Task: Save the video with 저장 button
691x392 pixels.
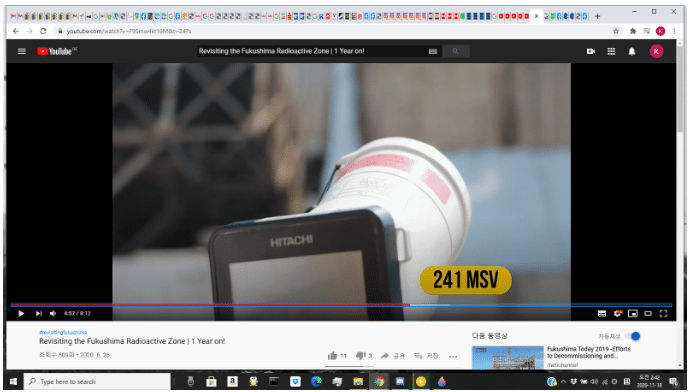Action: coord(426,355)
